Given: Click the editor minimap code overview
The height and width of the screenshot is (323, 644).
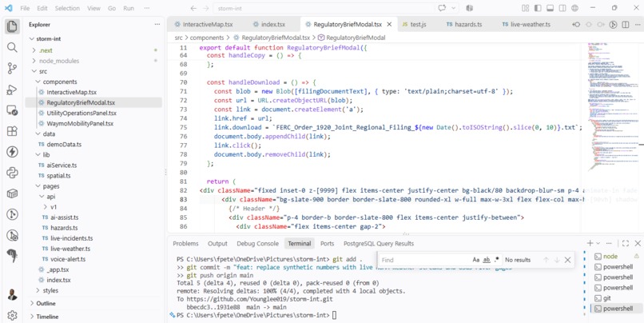Looking at the screenshot, I should click(612, 107).
